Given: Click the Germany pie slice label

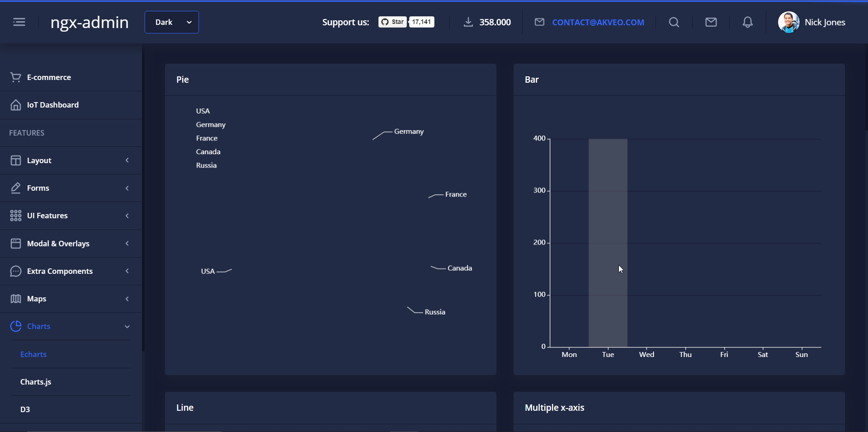Looking at the screenshot, I should pos(409,131).
